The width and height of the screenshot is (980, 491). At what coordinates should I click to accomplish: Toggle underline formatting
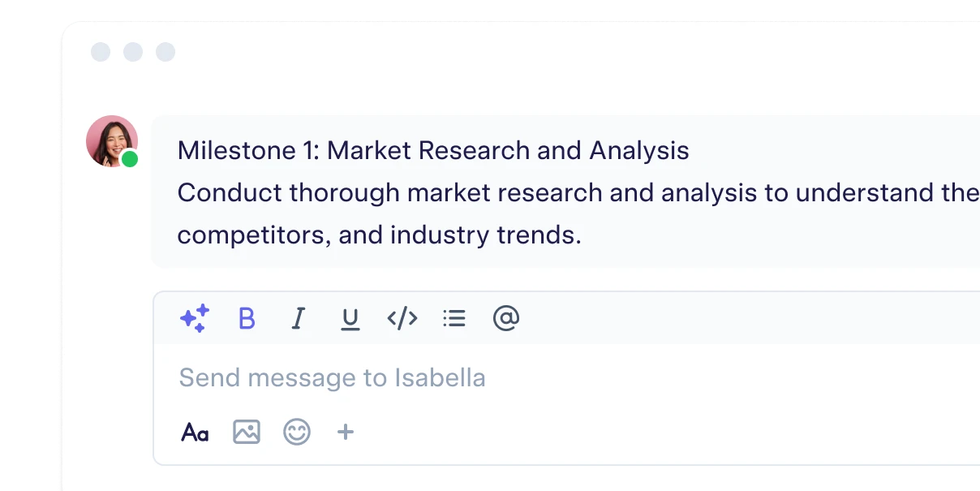click(350, 319)
